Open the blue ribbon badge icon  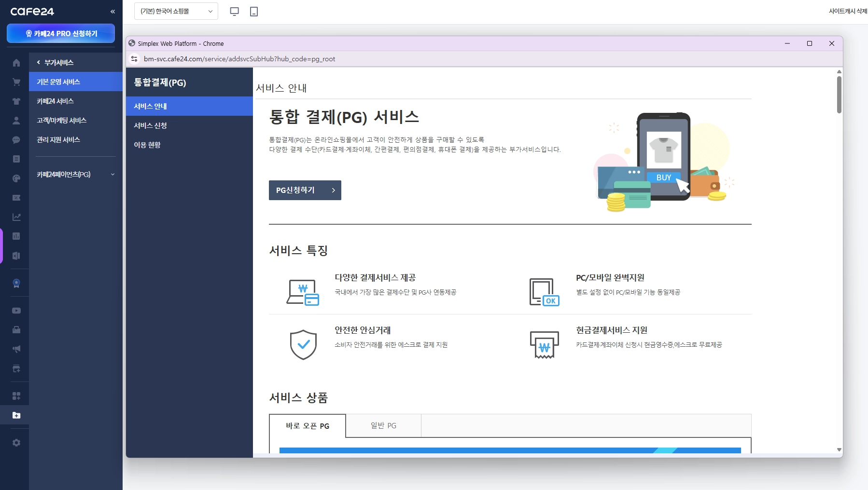click(16, 283)
